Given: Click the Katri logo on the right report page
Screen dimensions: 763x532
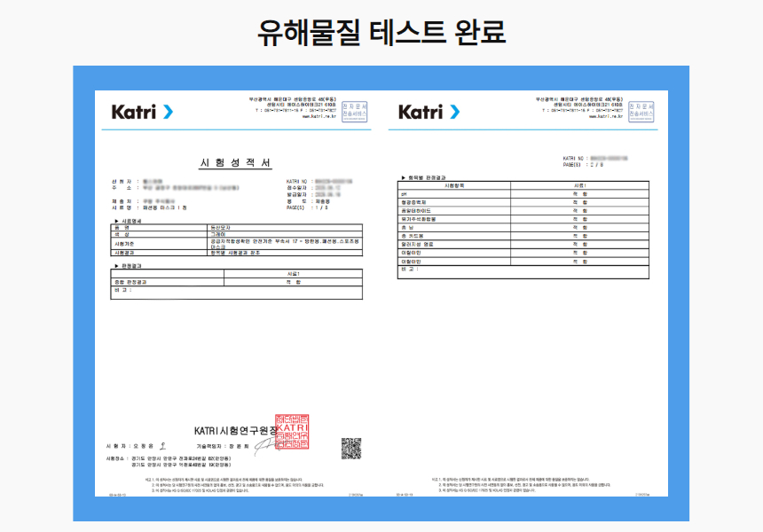Looking at the screenshot, I should [x=429, y=112].
